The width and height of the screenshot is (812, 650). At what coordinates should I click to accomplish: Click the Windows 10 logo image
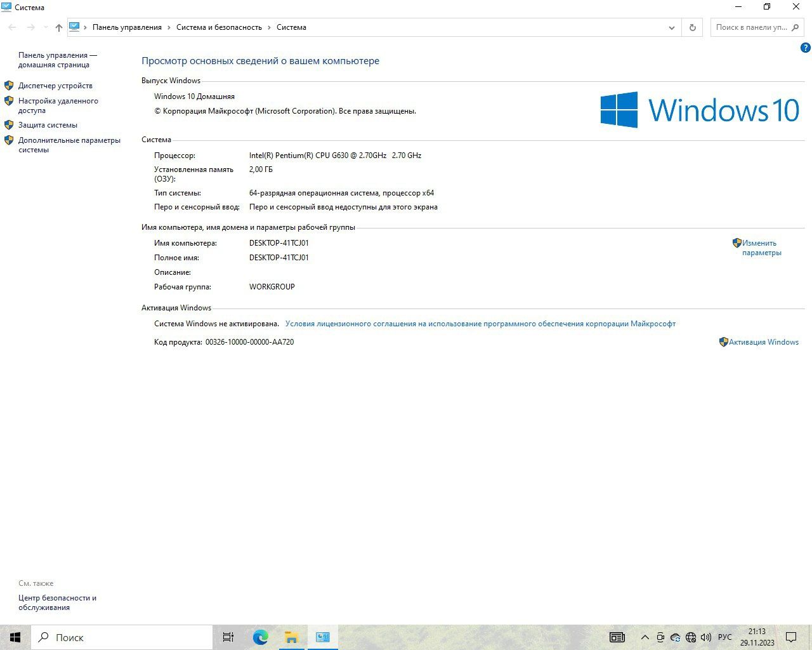tap(700, 110)
